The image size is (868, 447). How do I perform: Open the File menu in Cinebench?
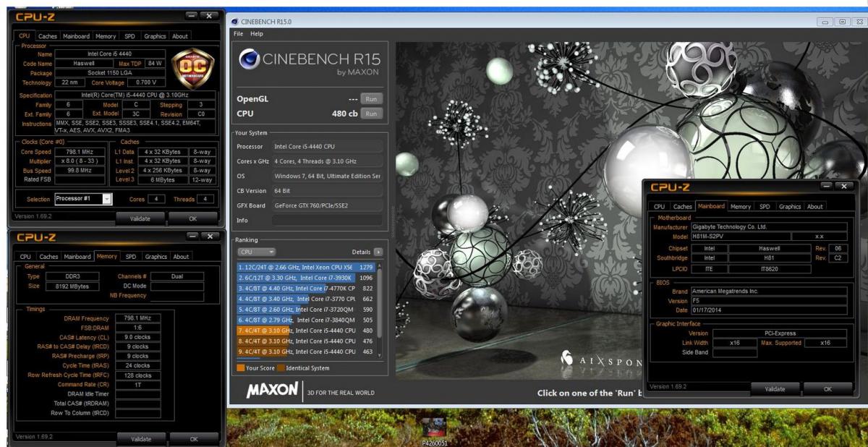(x=239, y=34)
